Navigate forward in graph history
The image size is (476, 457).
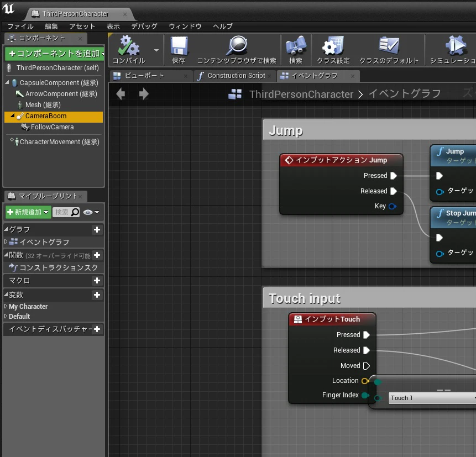point(144,94)
